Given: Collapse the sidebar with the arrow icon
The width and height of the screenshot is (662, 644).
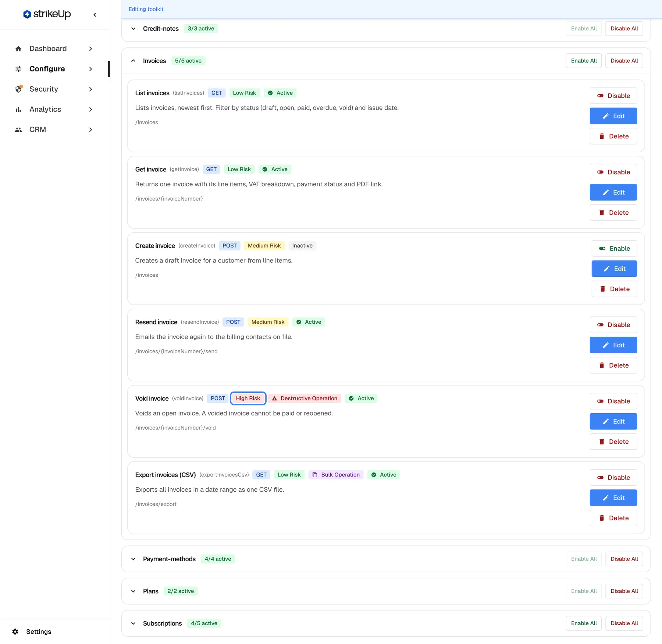Looking at the screenshot, I should point(95,15).
